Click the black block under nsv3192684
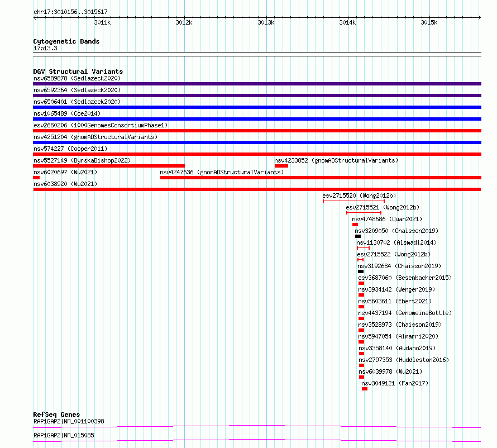497x448 pixels. [x=361, y=271]
